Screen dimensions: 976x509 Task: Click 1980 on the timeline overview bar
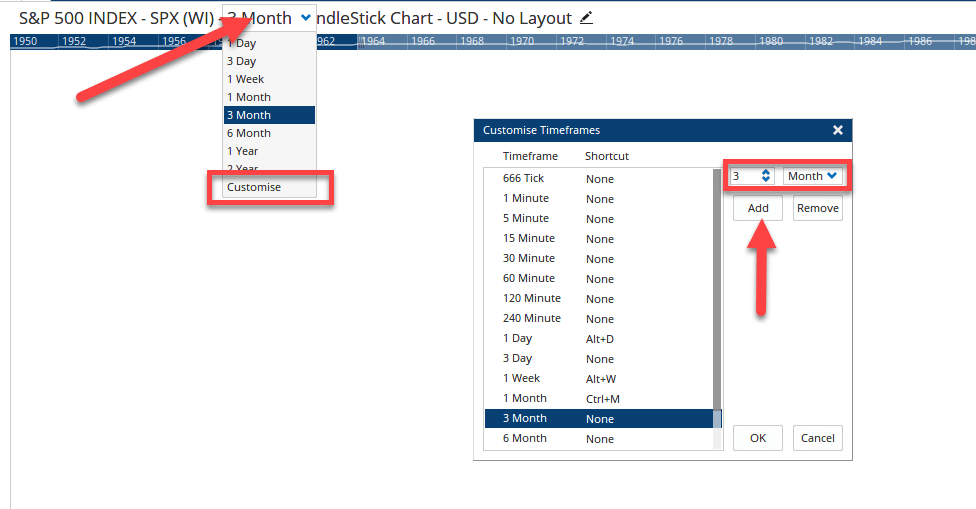point(771,41)
